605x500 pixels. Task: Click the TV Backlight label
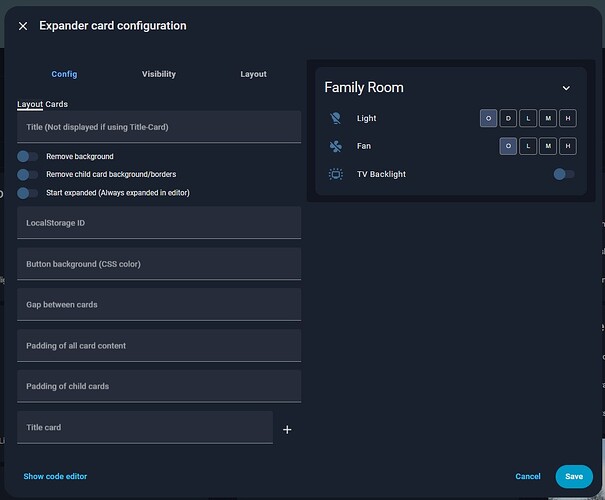pos(381,174)
